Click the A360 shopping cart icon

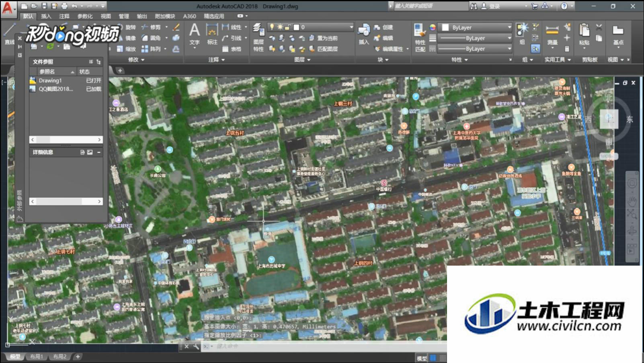535,6
